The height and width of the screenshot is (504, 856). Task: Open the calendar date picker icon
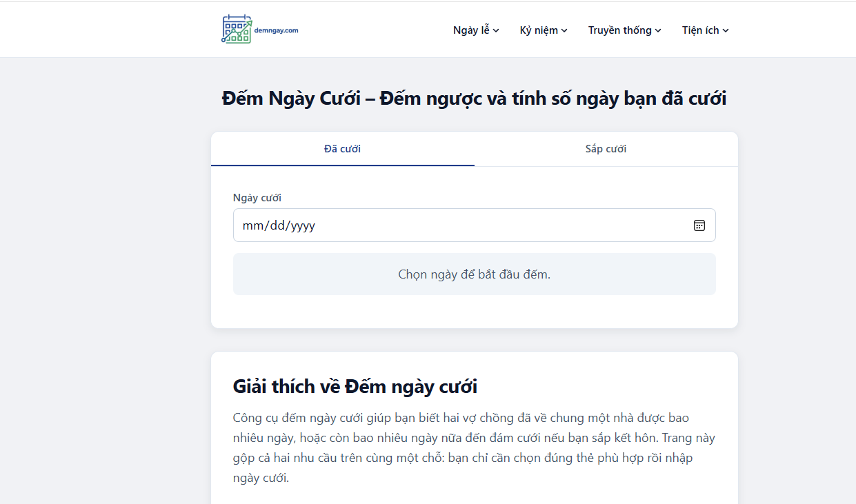[699, 225]
